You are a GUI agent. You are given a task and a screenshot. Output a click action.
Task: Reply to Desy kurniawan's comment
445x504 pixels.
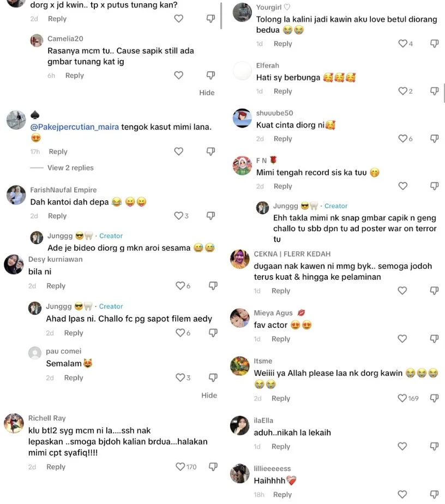(56, 286)
